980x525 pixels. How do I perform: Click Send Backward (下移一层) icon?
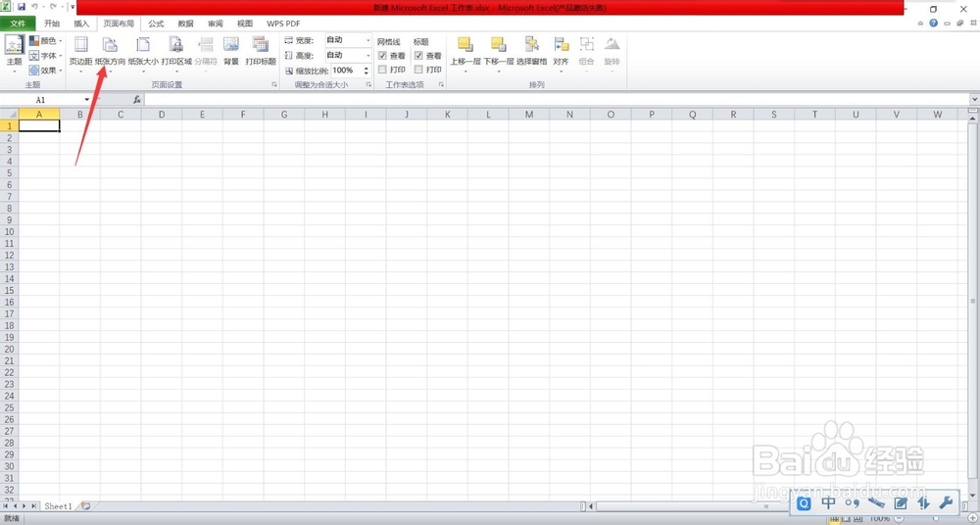click(x=498, y=44)
